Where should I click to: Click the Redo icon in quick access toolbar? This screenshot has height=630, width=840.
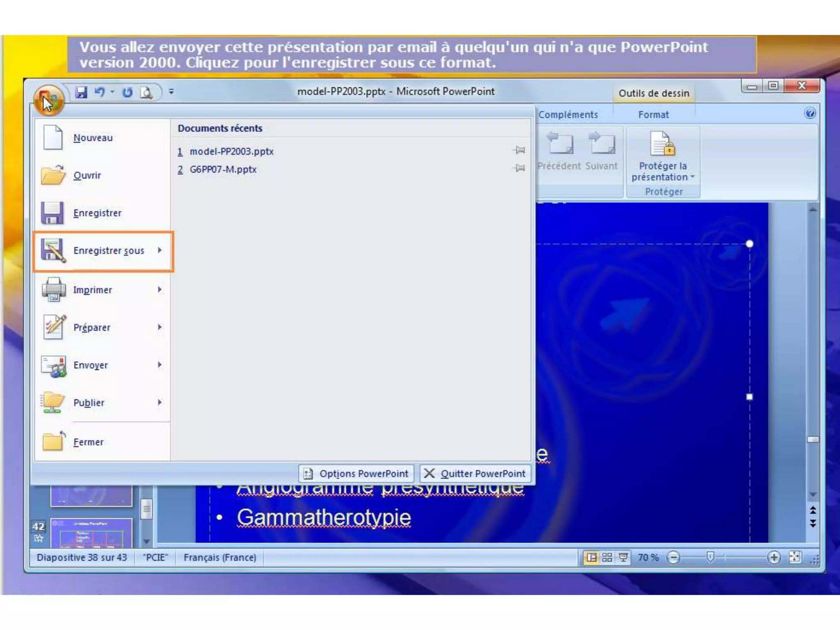pyautogui.click(x=128, y=92)
